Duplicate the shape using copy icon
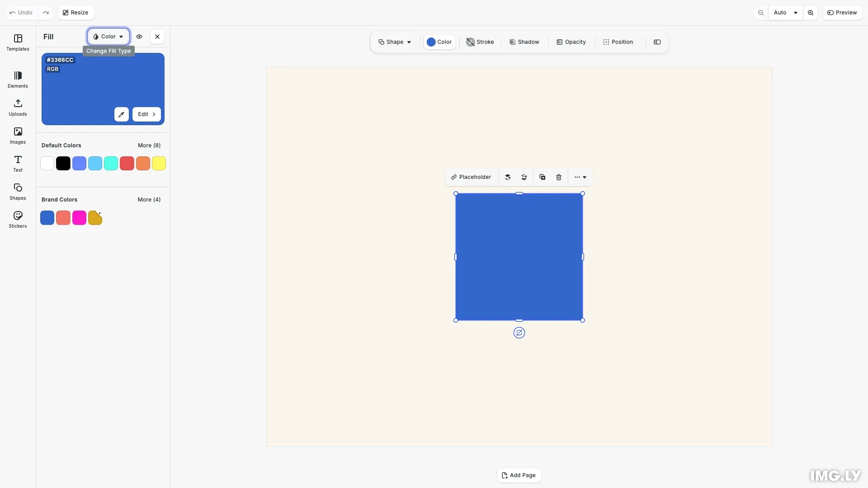The height and width of the screenshot is (488, 868). click(x=542, y=177)
